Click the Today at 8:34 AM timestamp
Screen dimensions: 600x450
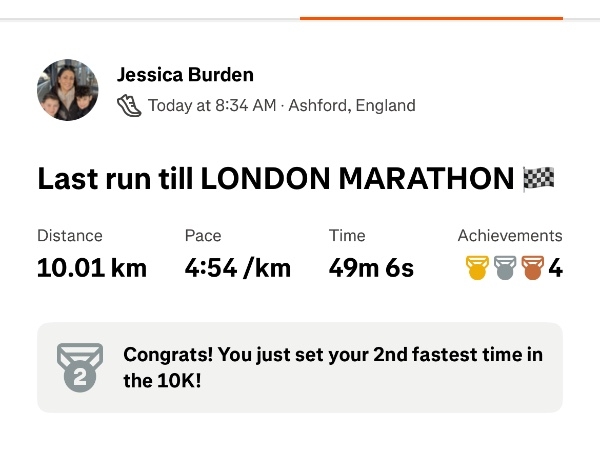(212, 105)
